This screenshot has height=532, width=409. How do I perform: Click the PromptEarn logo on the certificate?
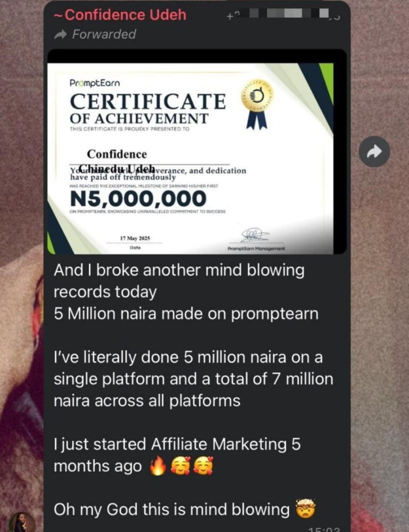pyautogui.click(x=94, y=83)
